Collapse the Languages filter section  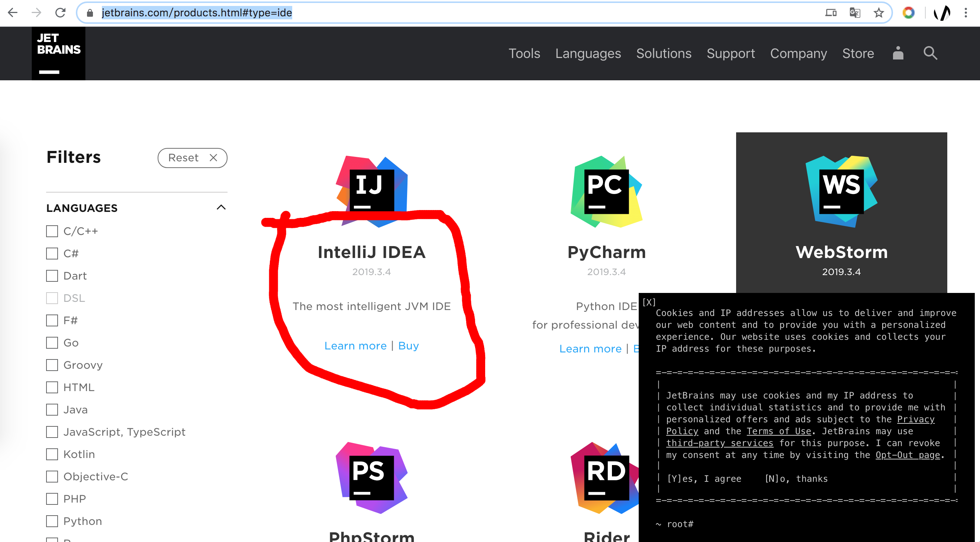coord(221,207)
